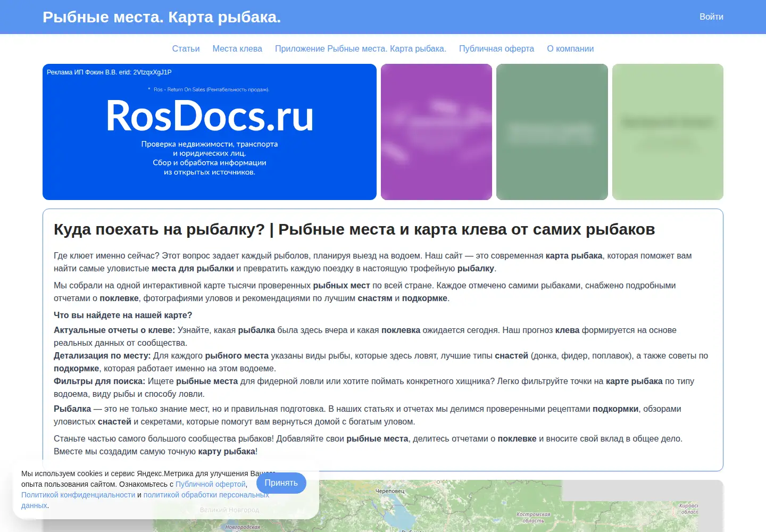Open the RosDocs.ru advertisement banner
This screenshot has width=766, height=532.
[210, 132]
